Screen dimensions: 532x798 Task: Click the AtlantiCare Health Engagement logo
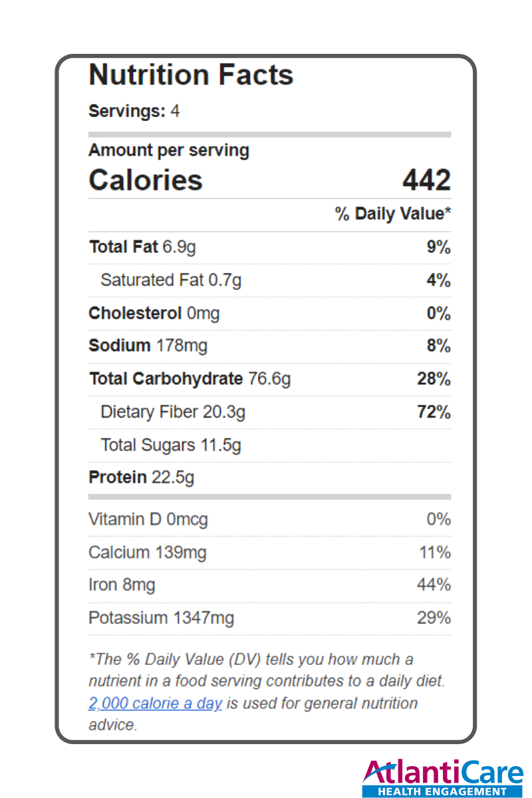(x=443, y=778)
